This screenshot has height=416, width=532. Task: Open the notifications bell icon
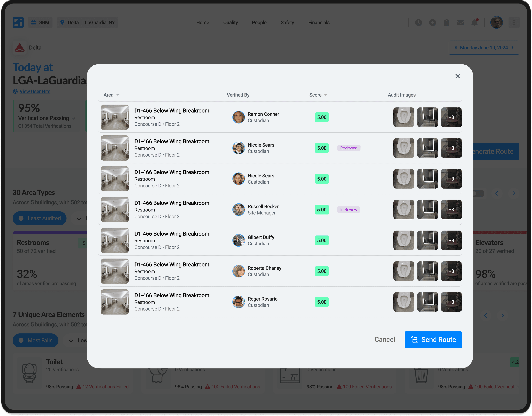click(x=474, y=23)
